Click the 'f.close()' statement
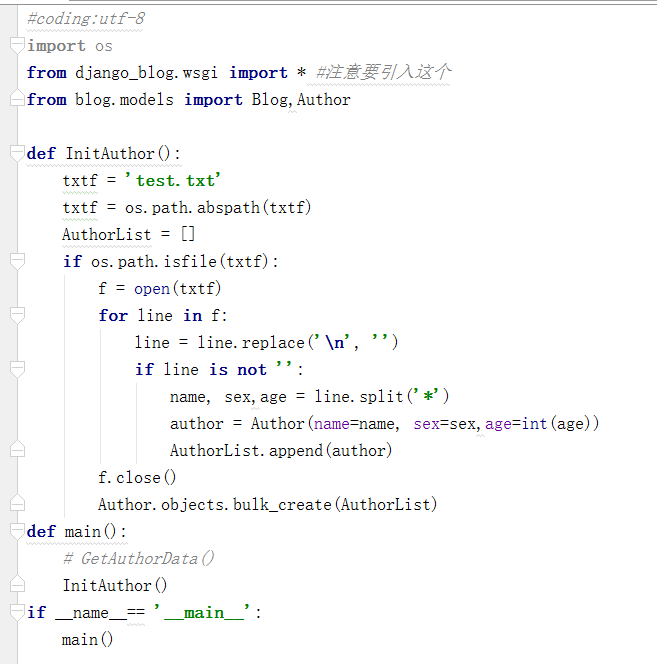 [x=137, y=477]
